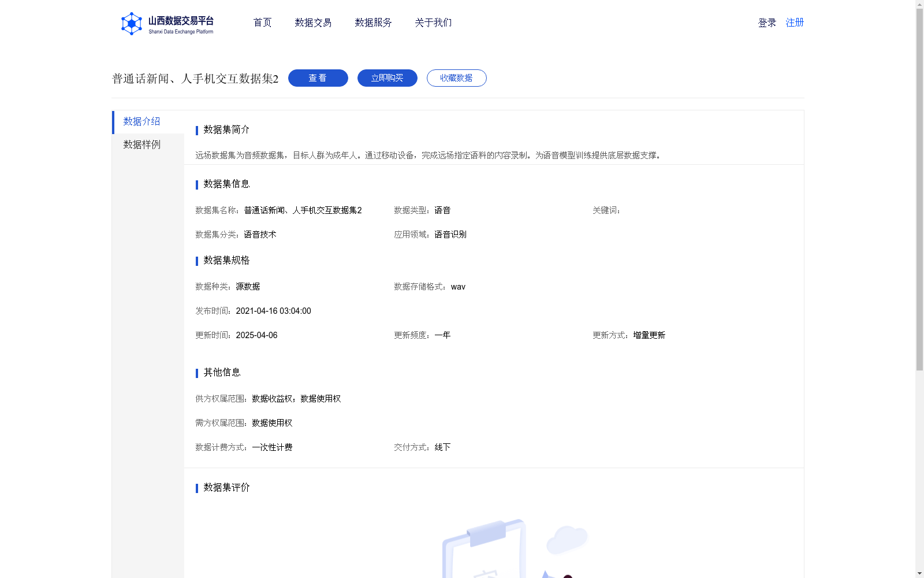Click the 注册 link
924x578 pixels.
(795, 23)
